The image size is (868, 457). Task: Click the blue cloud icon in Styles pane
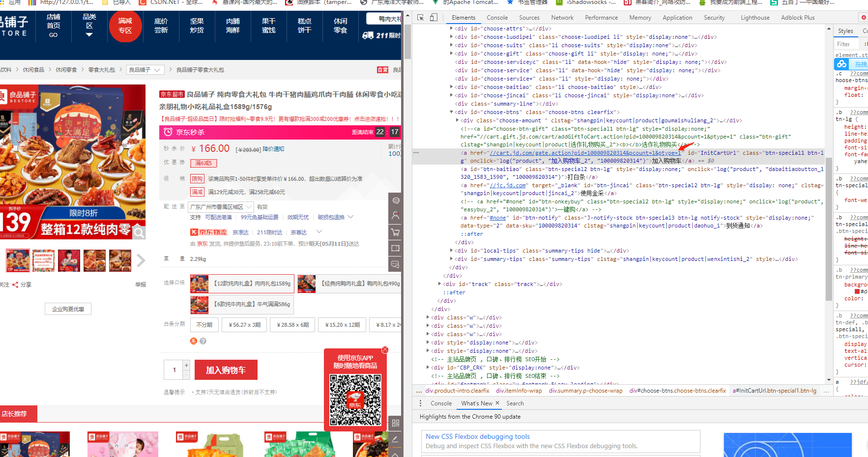pyautogui.click(x=842, y=64)
